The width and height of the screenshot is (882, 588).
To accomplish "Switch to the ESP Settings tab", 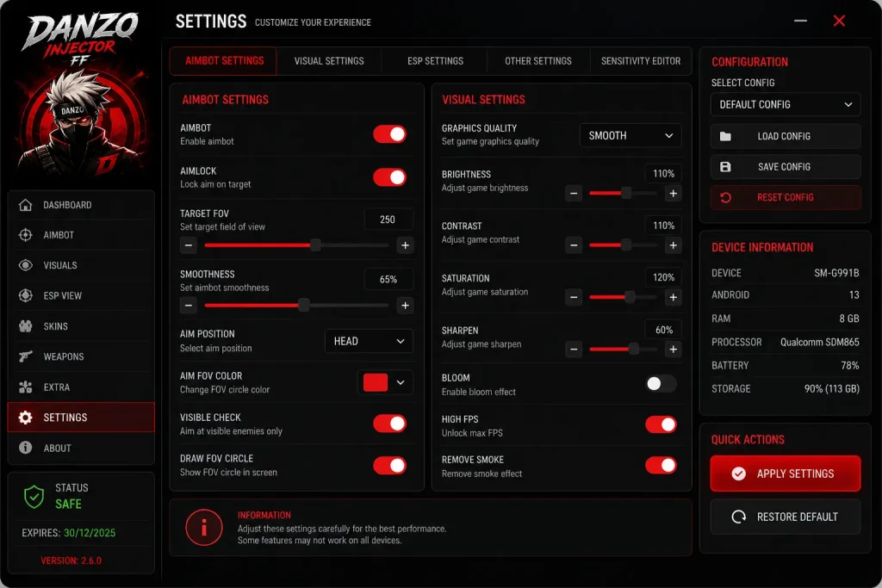I will (x=435, y=61).
